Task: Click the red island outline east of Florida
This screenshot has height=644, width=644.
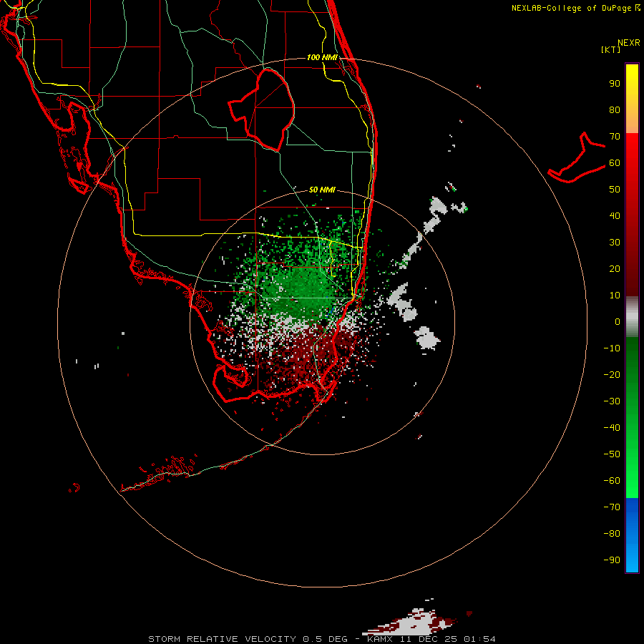Action: point(577,158)
